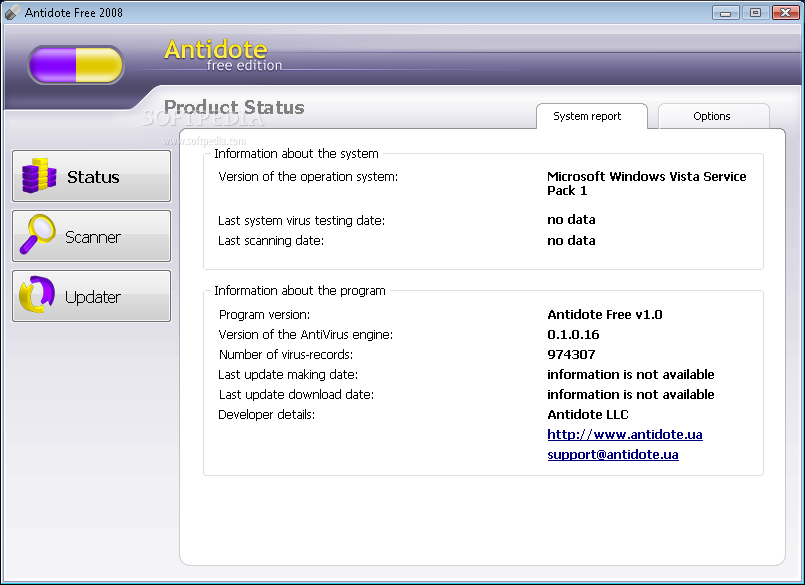Open the Scanner section button
The width and height of the screenshot is (805, 585).
point(91,236)
